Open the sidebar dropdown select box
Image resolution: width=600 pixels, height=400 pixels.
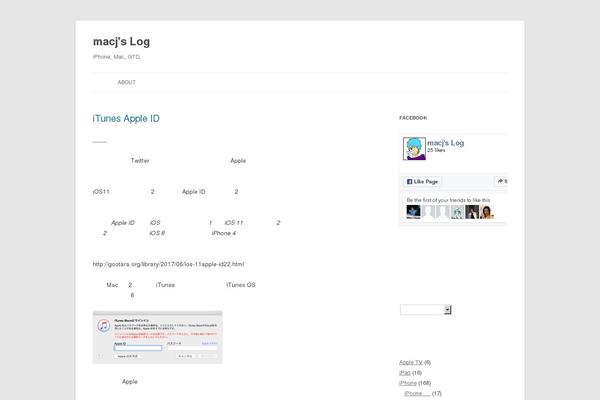pos(426,310)
